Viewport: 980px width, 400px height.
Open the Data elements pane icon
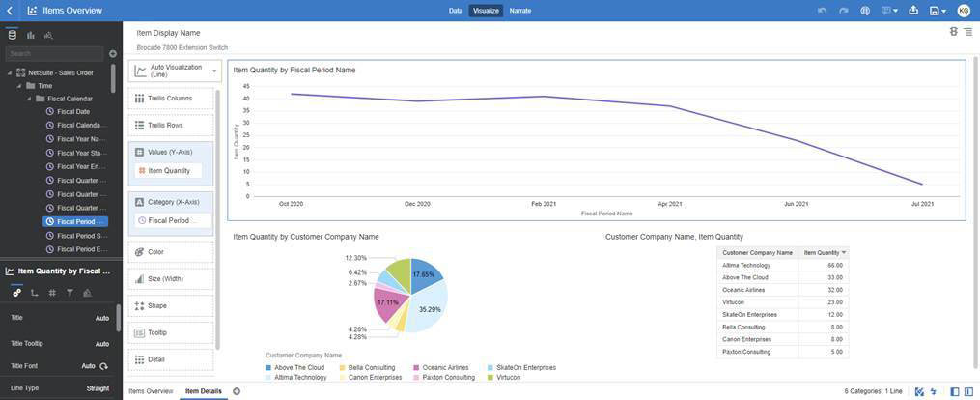click(13, 35)
